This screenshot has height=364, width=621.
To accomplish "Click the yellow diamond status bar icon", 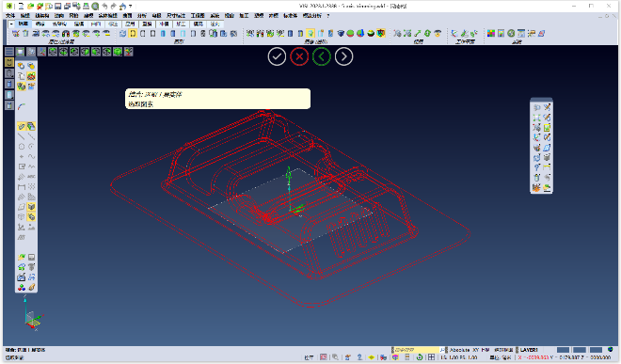I will (371, 357).
